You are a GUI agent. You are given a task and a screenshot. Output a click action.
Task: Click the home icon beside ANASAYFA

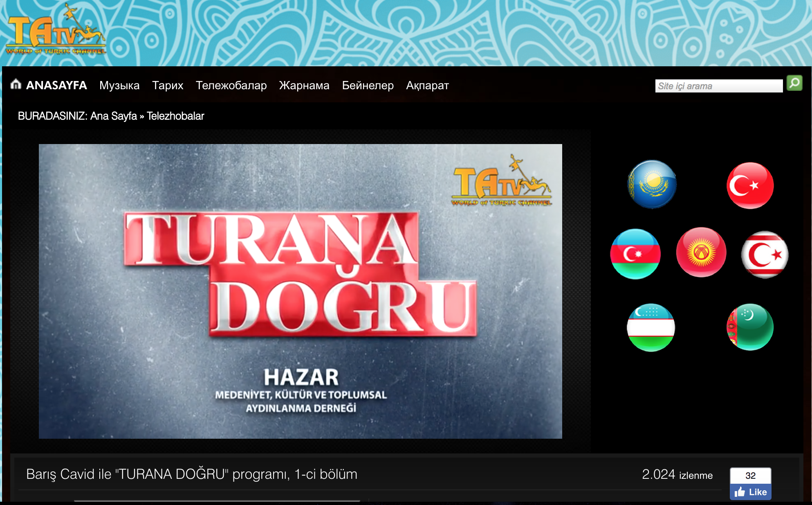point(16,84)
